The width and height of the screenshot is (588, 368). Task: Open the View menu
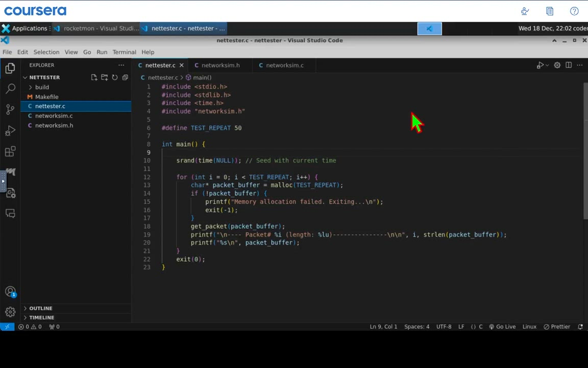71,52
